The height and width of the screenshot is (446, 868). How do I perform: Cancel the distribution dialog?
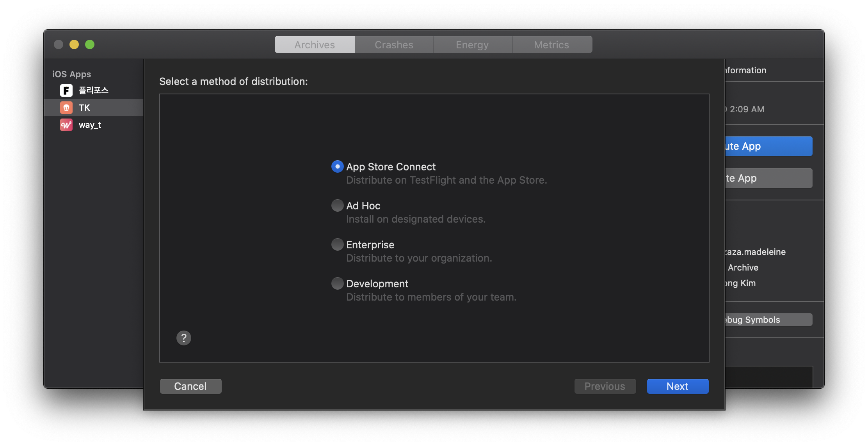point(190,386)
